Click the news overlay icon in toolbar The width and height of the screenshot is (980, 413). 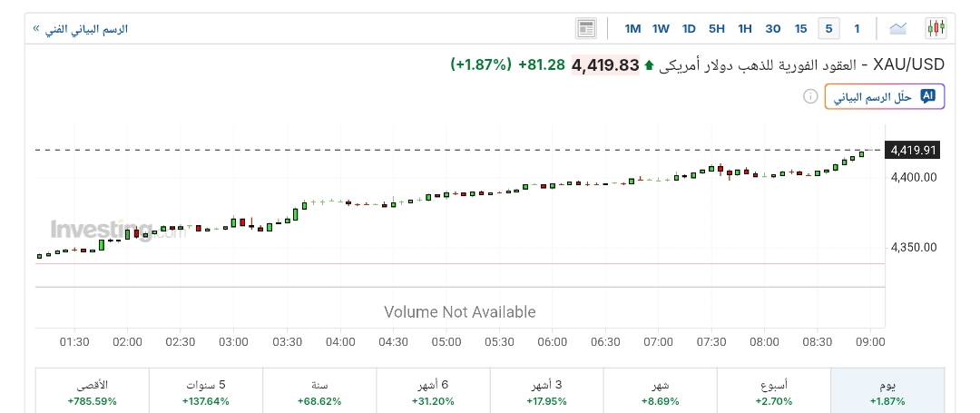(x=586, y=28)
